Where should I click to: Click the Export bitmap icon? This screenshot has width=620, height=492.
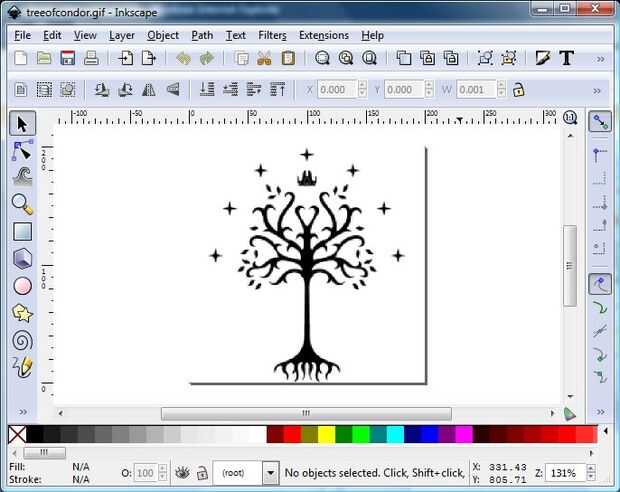pyautogui.click(x=149, y=58)
